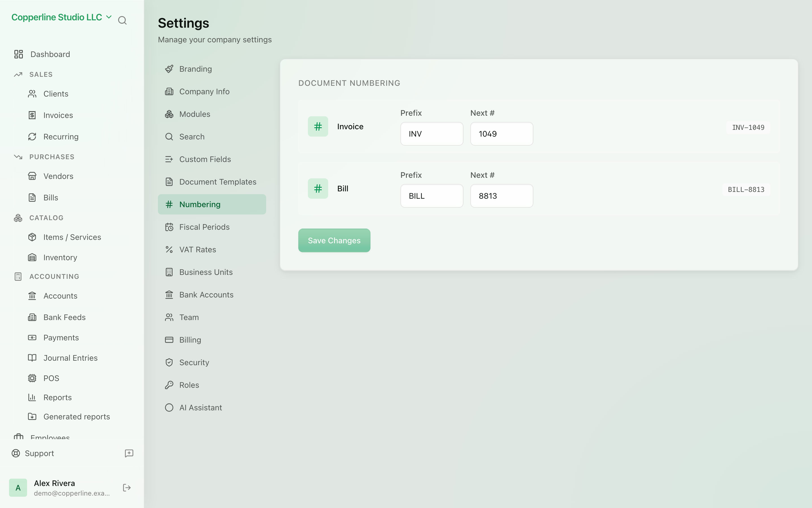Open Modules settings tab
Screen dimensions: 812x508
pos(212,114)
